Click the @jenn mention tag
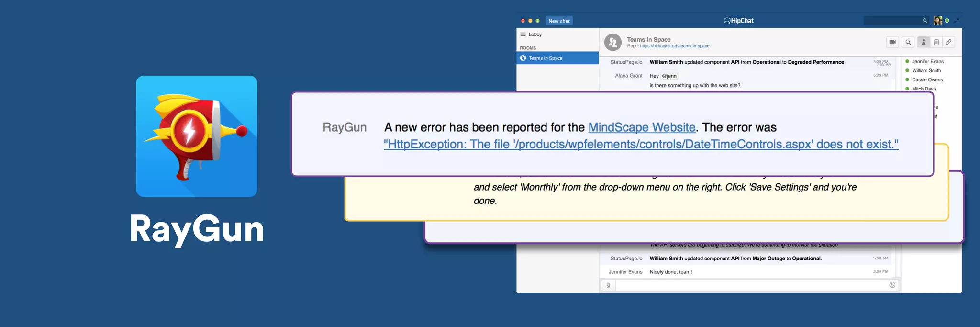The width and height of the screenshot is (980, 327). tap(669, 76)
